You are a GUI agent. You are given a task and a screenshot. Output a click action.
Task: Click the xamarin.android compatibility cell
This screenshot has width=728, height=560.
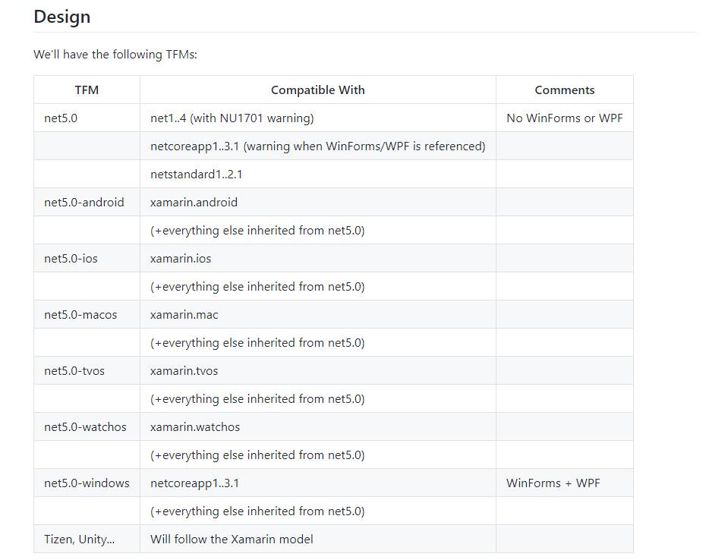317,203
